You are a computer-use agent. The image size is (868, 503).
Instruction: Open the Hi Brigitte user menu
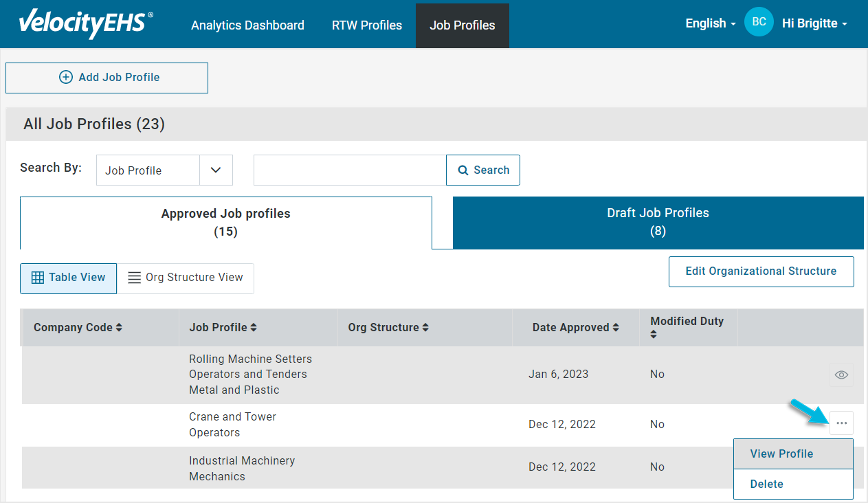point(814,23)
